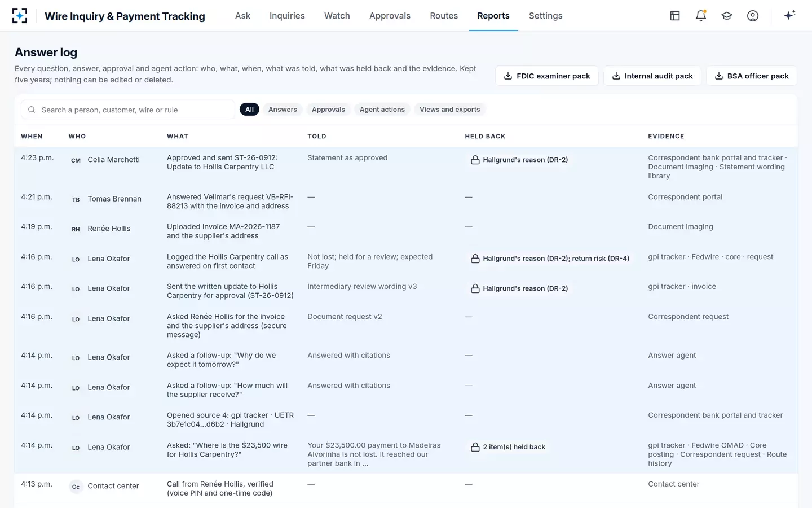Select the "How much will the supplier receive?" follow-up

227,390
